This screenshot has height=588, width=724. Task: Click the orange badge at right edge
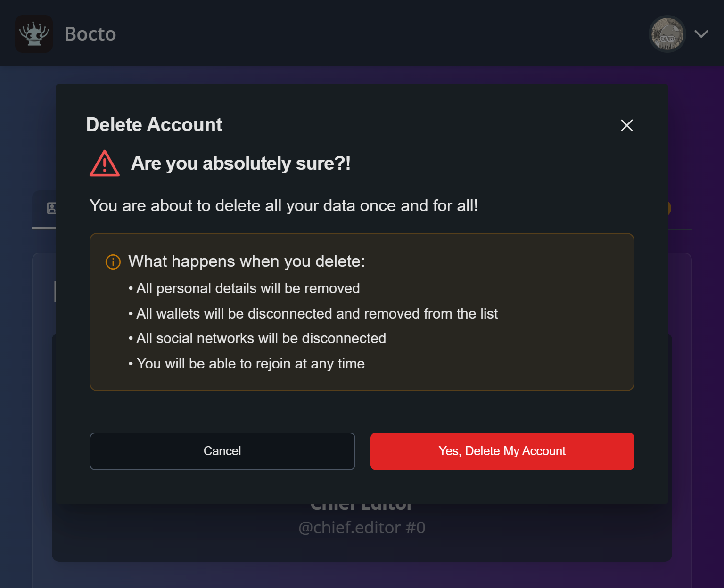click(x=669, y=208)
